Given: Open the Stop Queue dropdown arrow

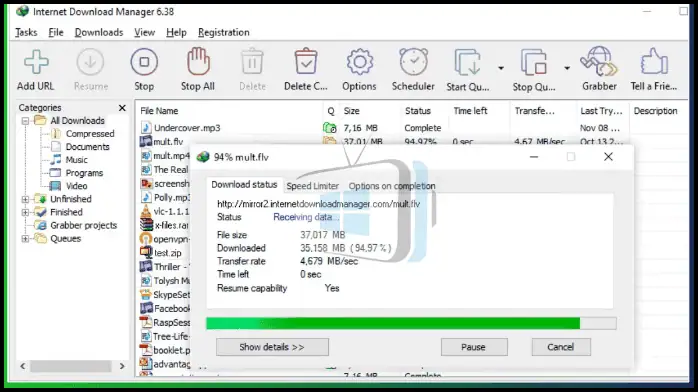Looking at the screenshot, I should [x=567, y=68].
